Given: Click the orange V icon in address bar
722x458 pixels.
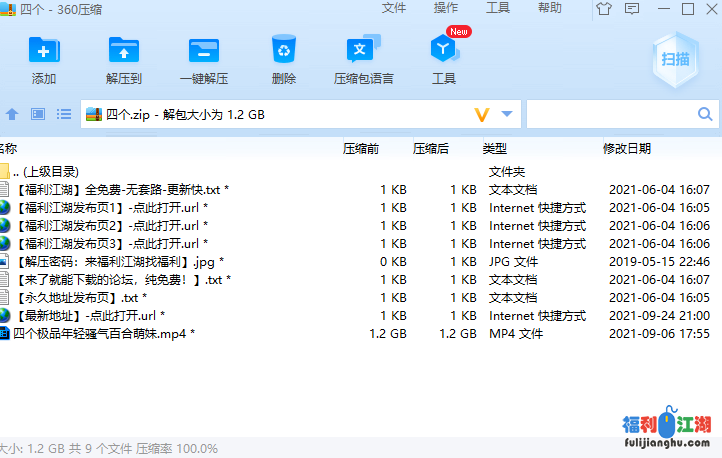Looking at the screenshot, I should point(481,114).
